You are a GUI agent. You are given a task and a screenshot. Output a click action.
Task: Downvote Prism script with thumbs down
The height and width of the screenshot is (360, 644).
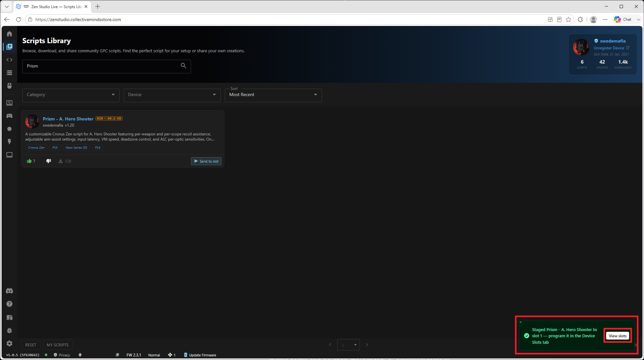48,161
